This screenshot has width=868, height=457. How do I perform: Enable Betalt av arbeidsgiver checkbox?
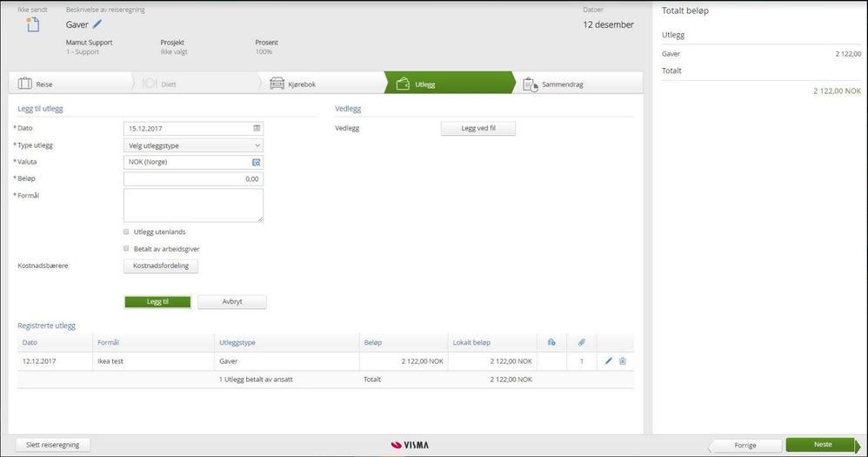tap(126, 249)
